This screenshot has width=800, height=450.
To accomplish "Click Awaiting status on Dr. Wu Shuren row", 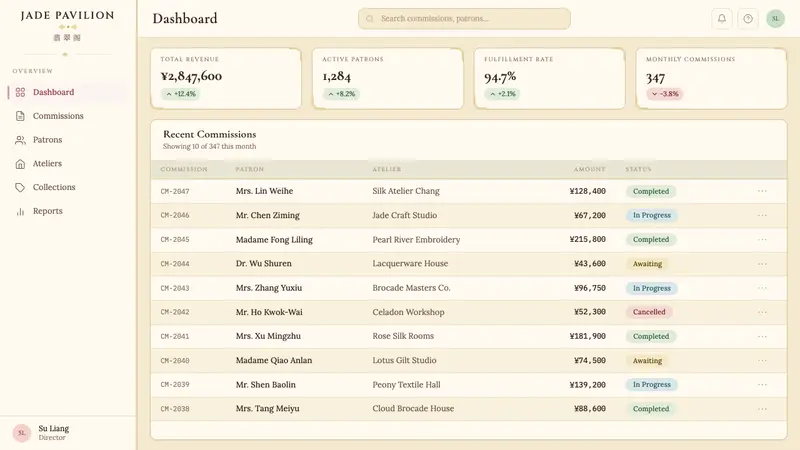I will pos(647,264).
